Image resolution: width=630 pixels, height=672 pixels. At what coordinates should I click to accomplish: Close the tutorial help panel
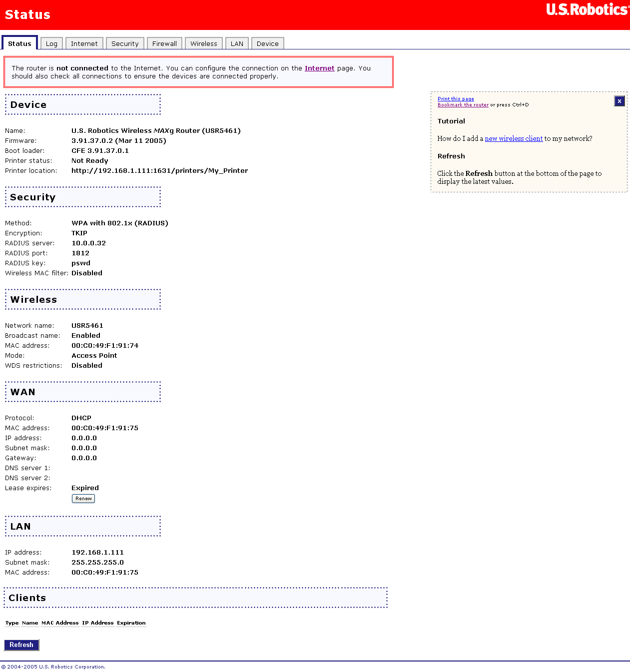[x=620, y=101]
